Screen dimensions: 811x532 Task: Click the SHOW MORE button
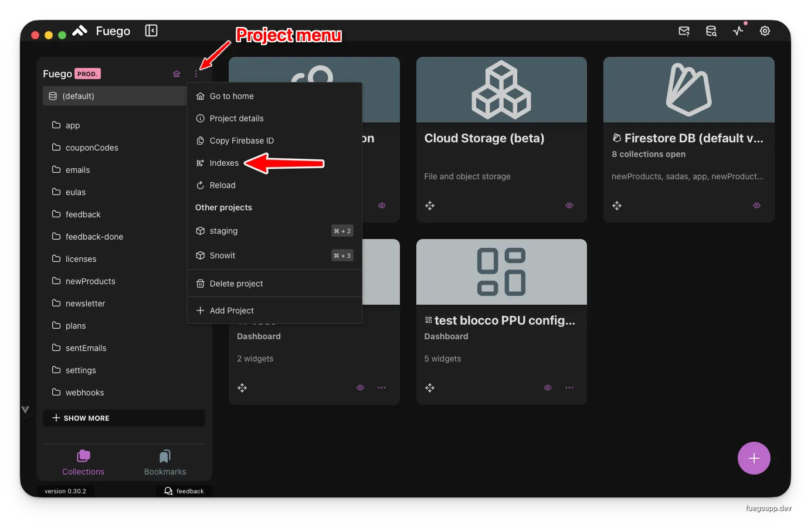[x=124, y=418]
